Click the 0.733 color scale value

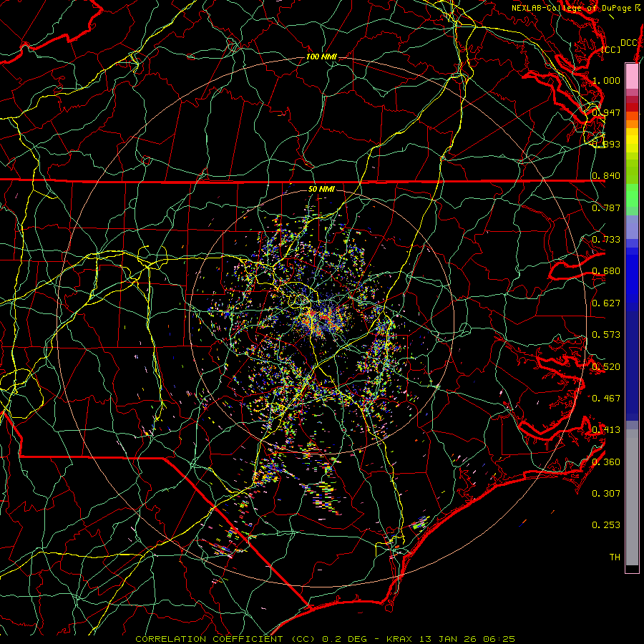click(606, 239)
